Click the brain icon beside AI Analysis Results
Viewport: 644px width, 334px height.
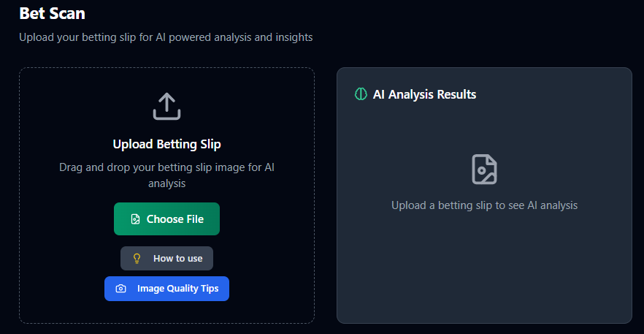point(360,94)
